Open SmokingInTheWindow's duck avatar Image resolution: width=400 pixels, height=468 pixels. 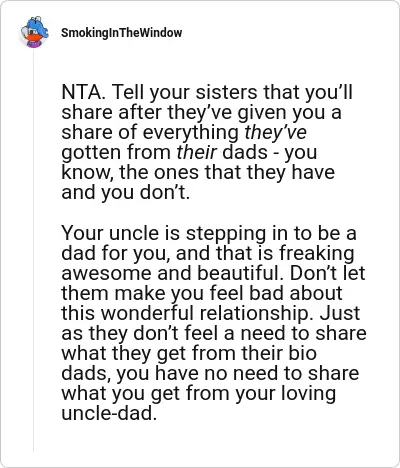34,32
